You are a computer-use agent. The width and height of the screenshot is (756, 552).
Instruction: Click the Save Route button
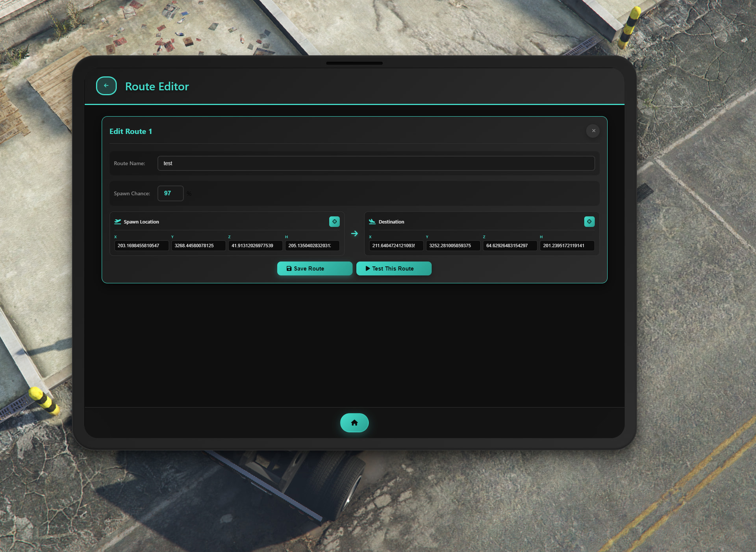[x=315, y=268]
